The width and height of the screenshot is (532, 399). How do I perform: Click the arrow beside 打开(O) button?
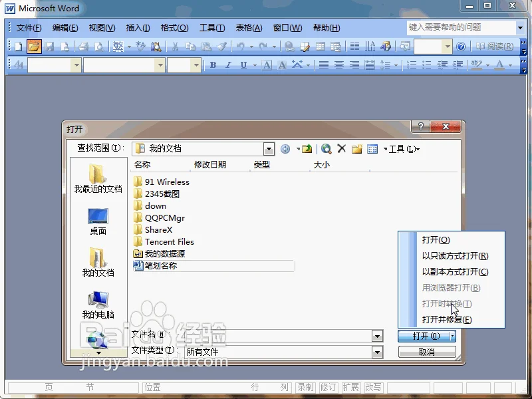click(x=452, y=336)
